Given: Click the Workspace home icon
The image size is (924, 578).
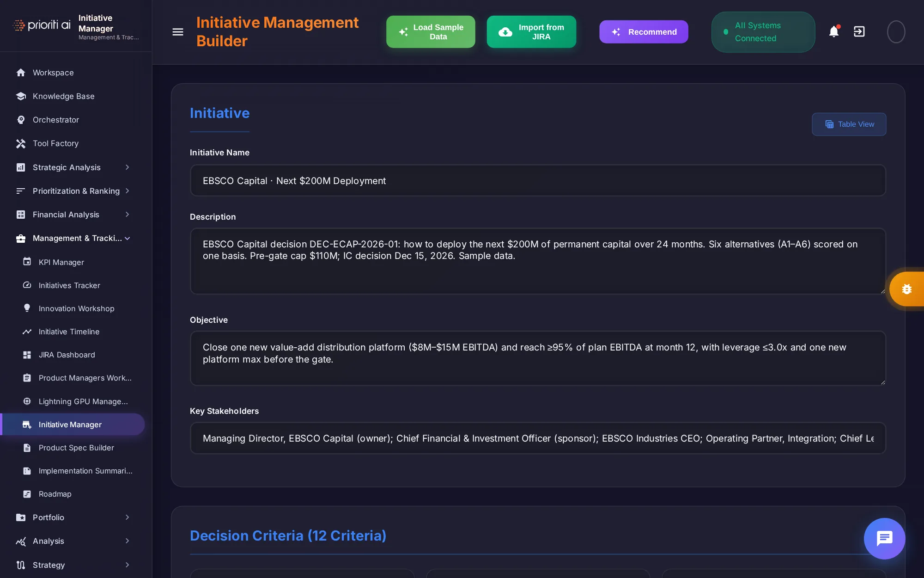Looking at the screenshot, I should (x=21, y=73).
